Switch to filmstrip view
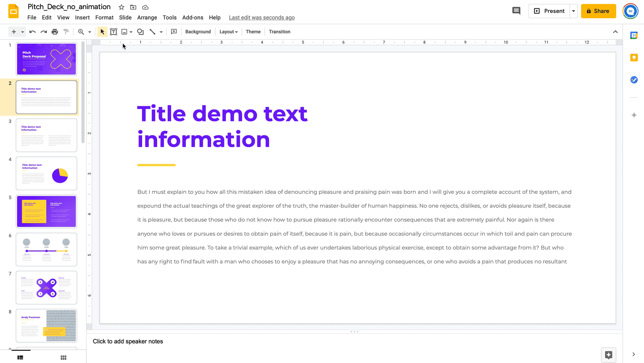644x363 pixels. click(x=20, y=357)
